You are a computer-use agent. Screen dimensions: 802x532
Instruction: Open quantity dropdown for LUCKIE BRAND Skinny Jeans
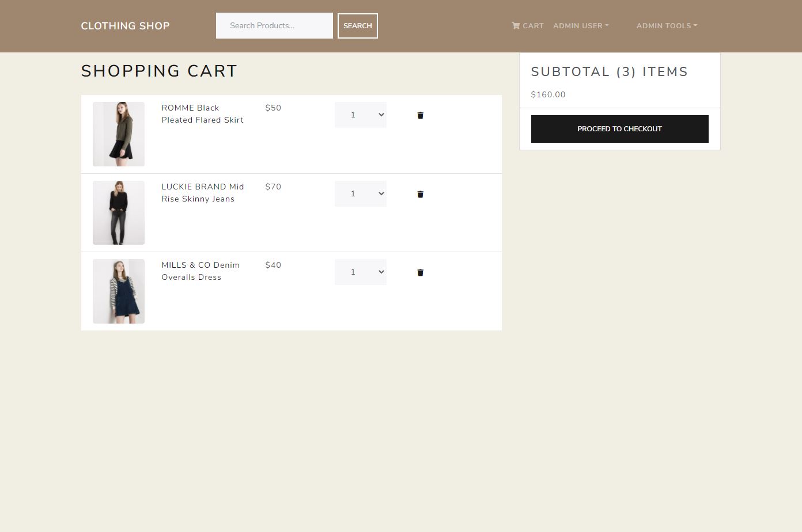click(x=361, y=193)
